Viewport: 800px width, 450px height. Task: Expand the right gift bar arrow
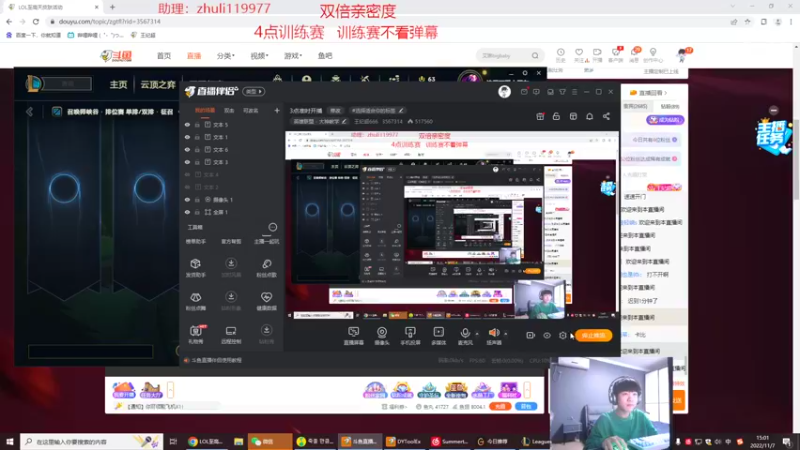[527, 390]
